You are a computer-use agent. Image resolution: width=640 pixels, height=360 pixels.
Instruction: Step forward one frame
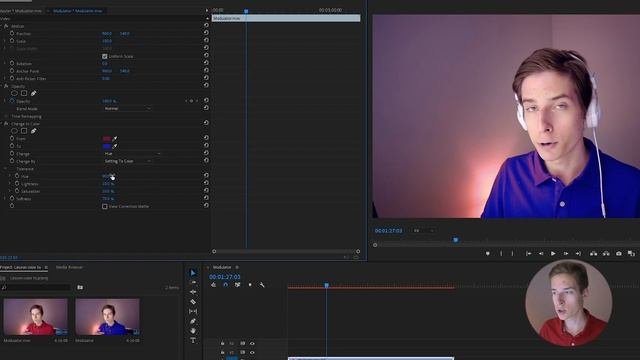[x=566, y=253]
